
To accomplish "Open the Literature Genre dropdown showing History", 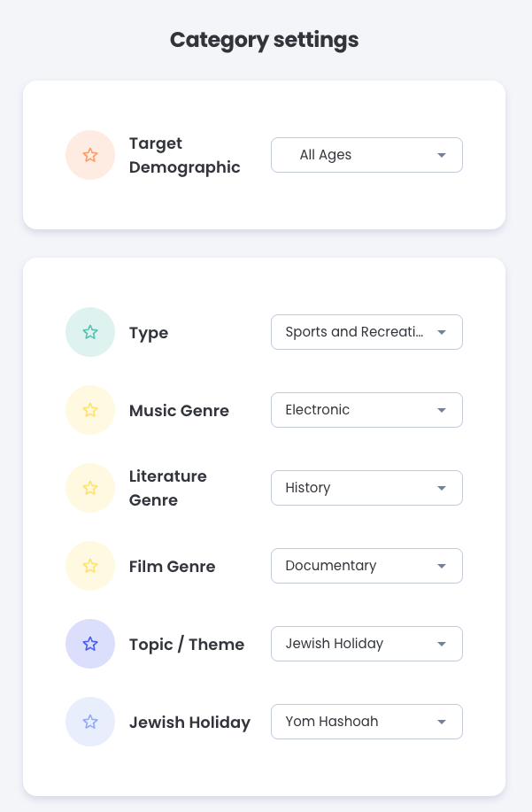I will (x=366, y=488).
